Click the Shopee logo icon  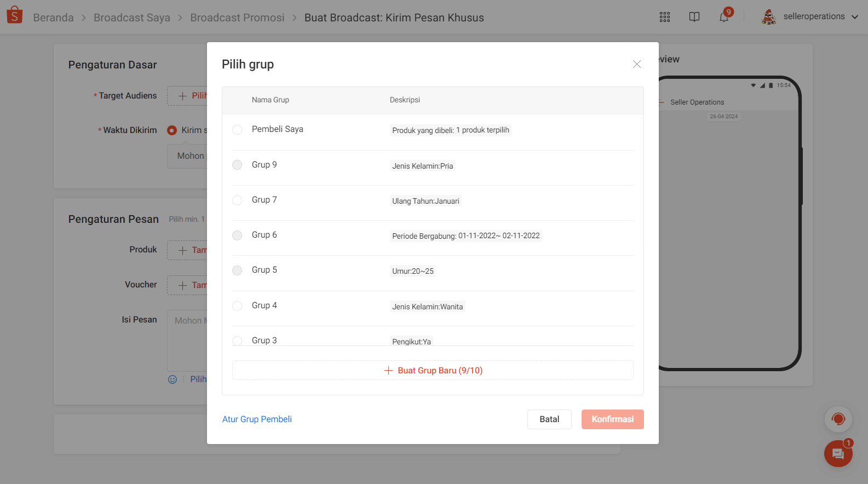[15, 15]
